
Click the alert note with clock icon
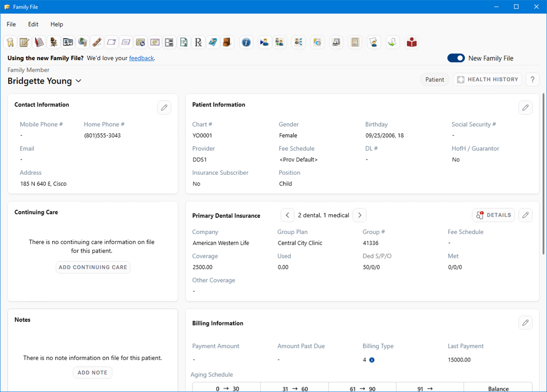pyautogui.click(x=317, y=42)
